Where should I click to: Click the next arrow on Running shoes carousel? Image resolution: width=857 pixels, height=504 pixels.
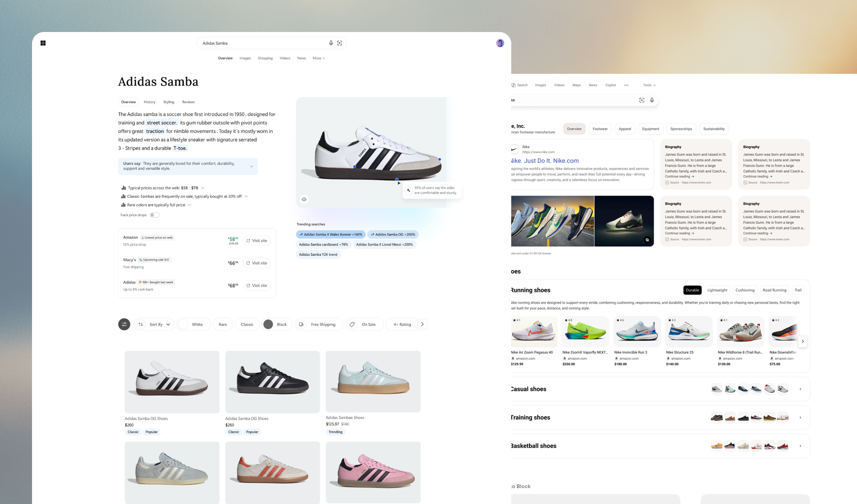coord(803,341)
